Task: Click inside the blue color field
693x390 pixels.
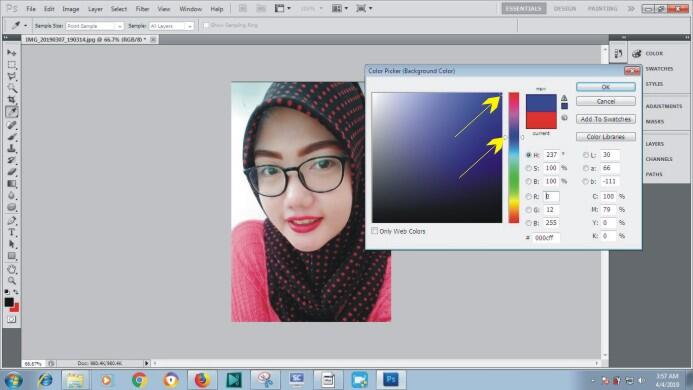Action: tap(437, 157)
